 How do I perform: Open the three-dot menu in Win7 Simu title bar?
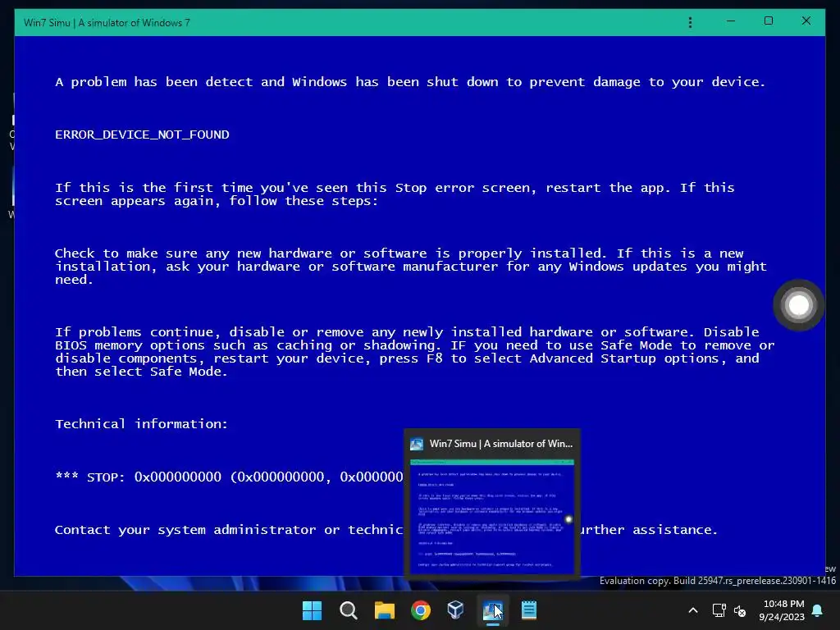(x=690, y=22)
